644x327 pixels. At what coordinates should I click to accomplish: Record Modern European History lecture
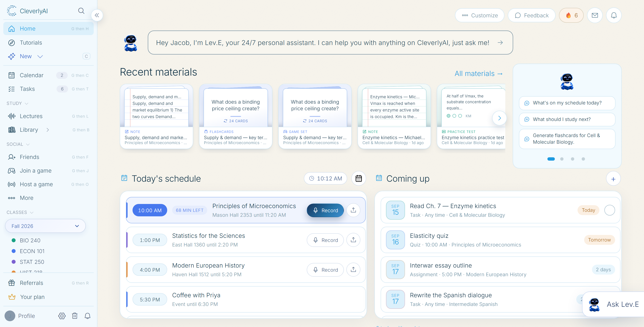325,269
